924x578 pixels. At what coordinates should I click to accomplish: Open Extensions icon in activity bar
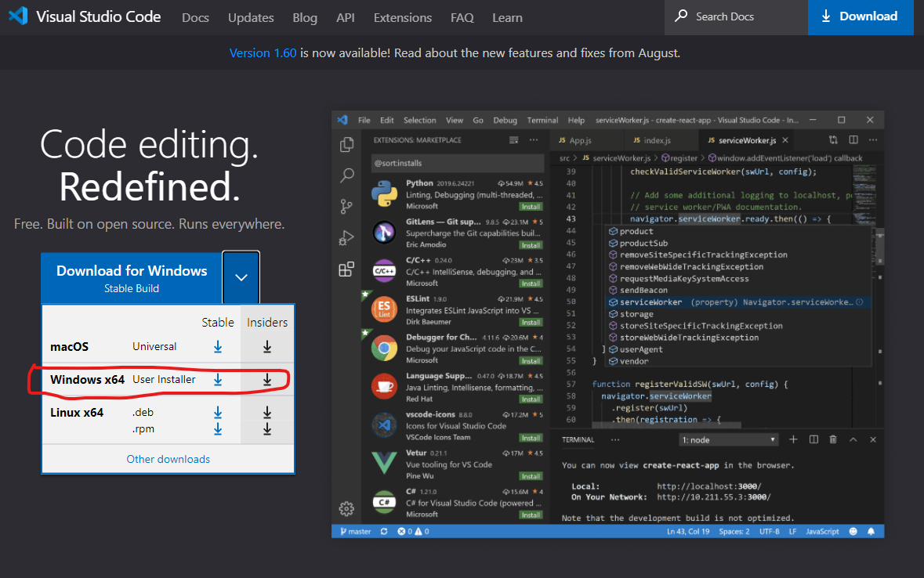pyautogui.click(x=346, y=269)
